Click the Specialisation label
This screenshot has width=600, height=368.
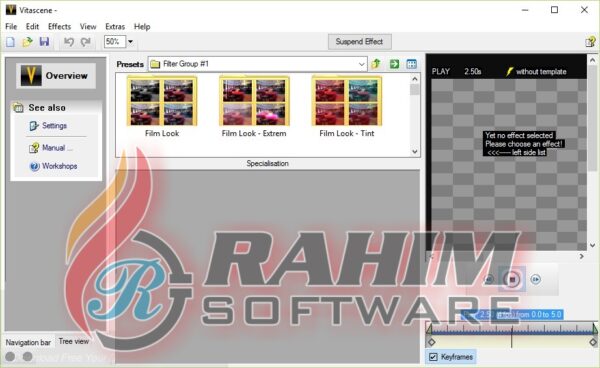267,163
